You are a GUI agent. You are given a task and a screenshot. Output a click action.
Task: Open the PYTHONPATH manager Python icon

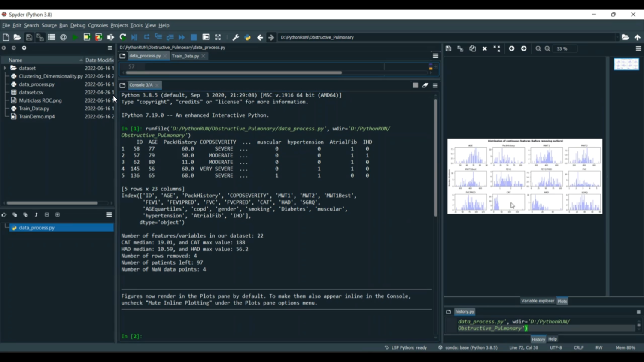[248, 37]
